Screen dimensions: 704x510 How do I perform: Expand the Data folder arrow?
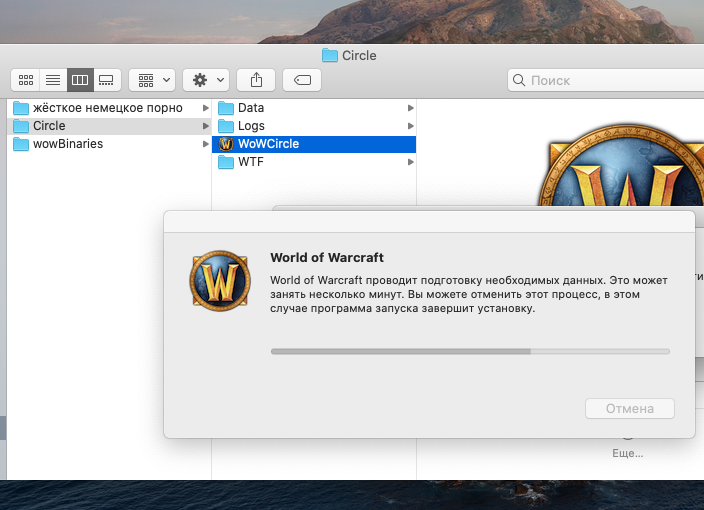coord(410,108)
